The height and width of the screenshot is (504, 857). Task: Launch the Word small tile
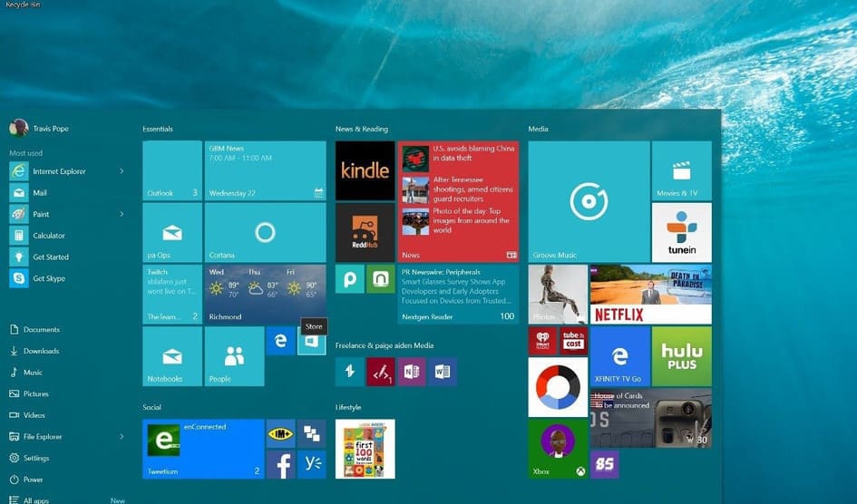click(x=443, y=372)
